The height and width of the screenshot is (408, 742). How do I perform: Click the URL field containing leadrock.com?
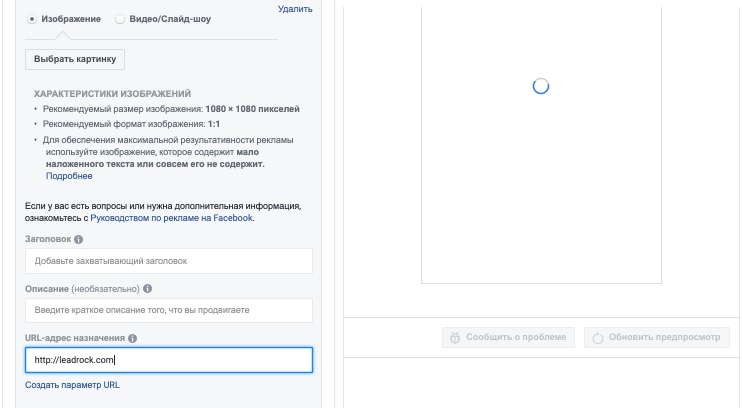pyautogui.click(x=169, y=360)
